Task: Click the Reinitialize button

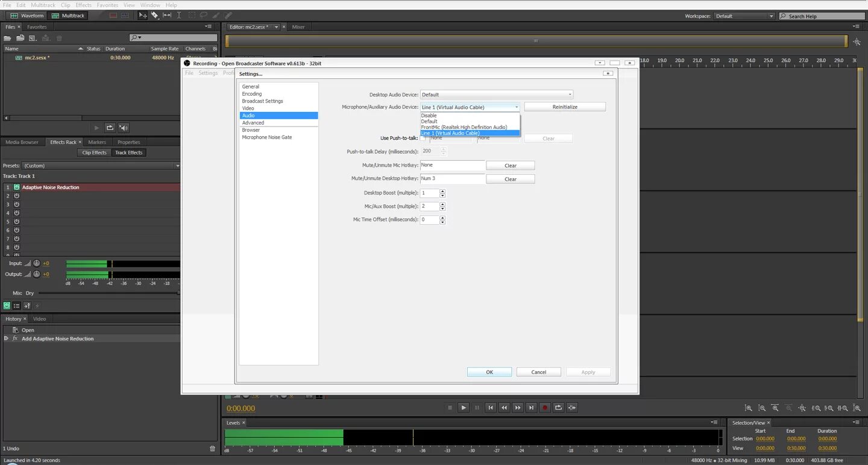Action: (x=565, y=107)
